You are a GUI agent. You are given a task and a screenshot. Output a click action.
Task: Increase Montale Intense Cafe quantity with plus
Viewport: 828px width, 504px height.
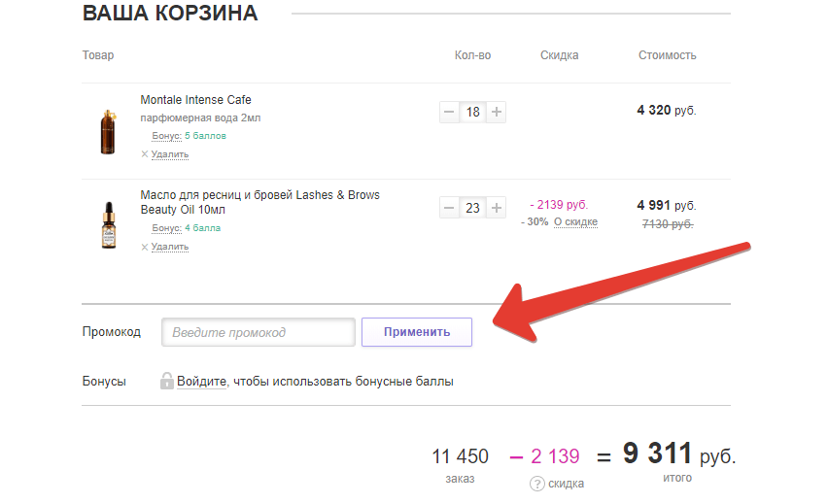(x=497, y=112)
